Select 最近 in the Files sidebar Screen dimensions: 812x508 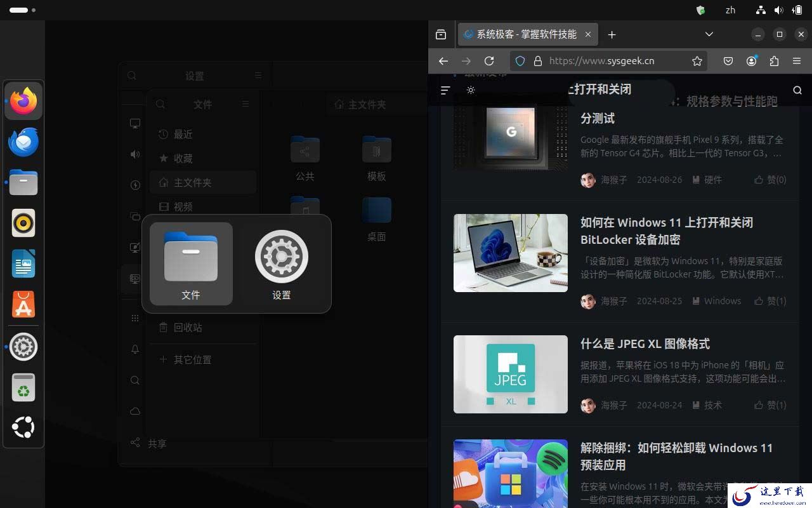[x=203, y=134]
